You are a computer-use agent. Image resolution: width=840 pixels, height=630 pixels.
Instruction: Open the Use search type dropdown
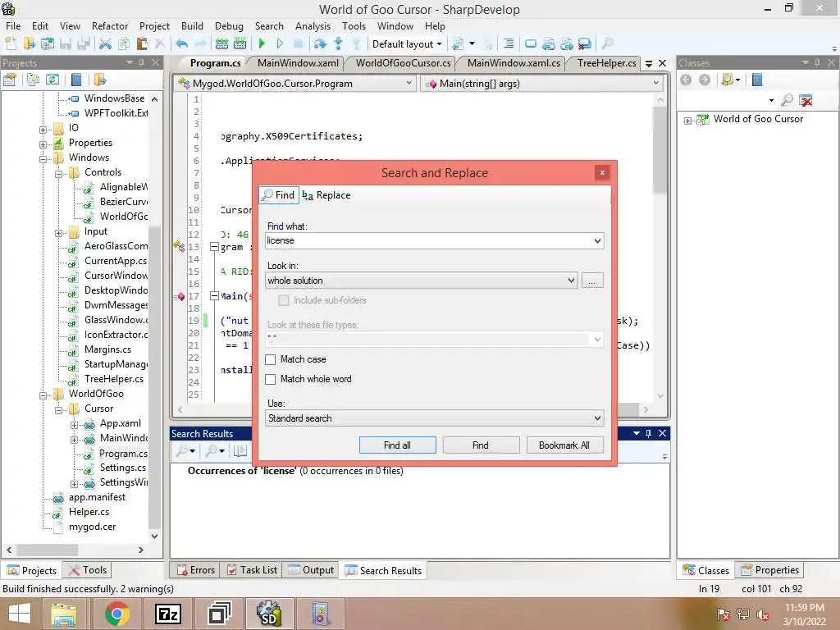click(597, 418)
